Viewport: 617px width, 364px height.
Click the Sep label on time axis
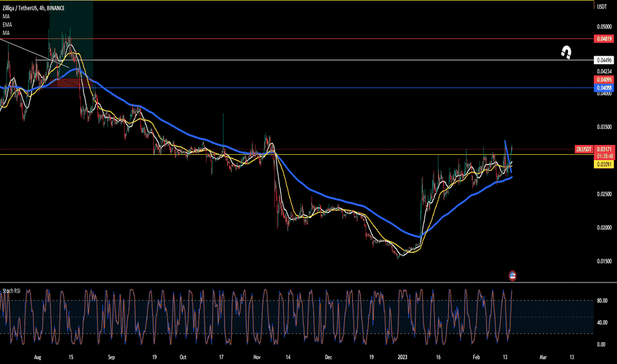tap(111, 357)
